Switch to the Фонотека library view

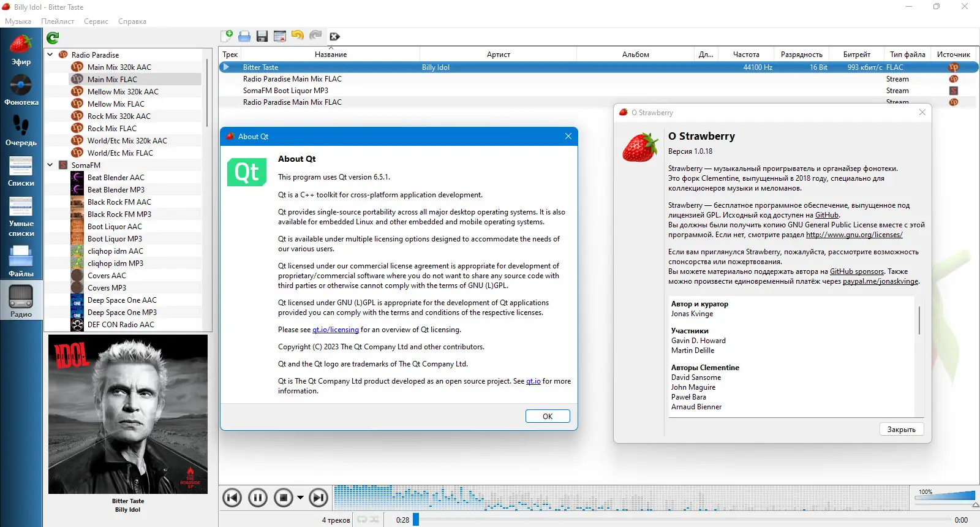pyautogui.click(x=21, y=90)
